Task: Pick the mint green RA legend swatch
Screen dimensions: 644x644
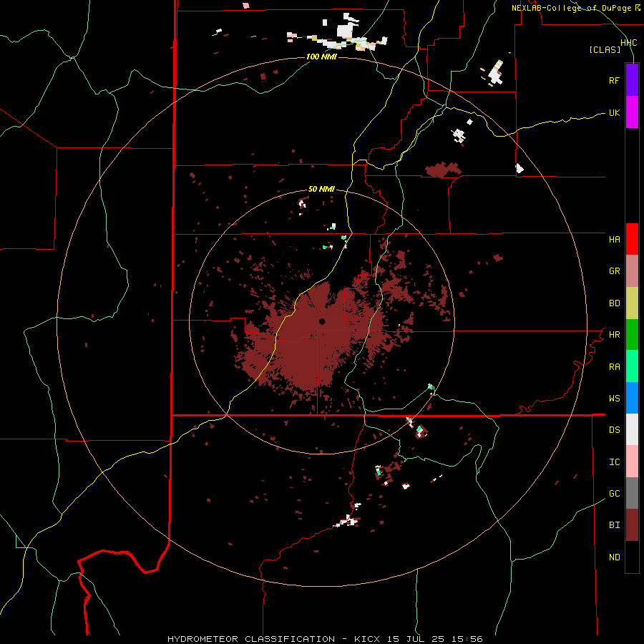Action: [x=632, y=366]
